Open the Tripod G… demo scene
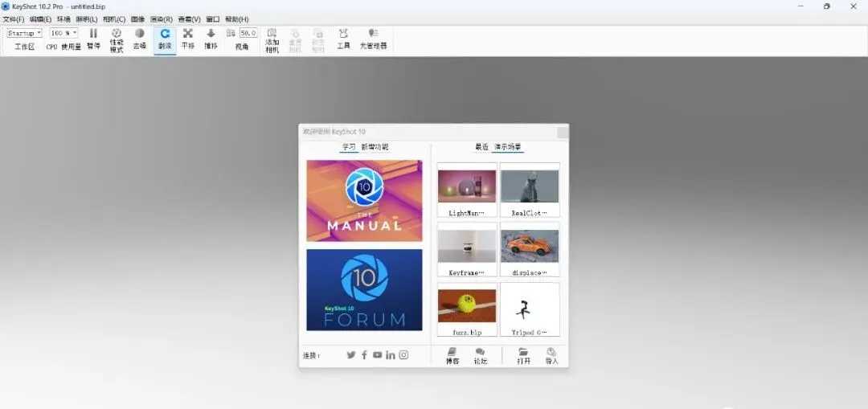This screenshot has width=868, height=409. [530, 309]
